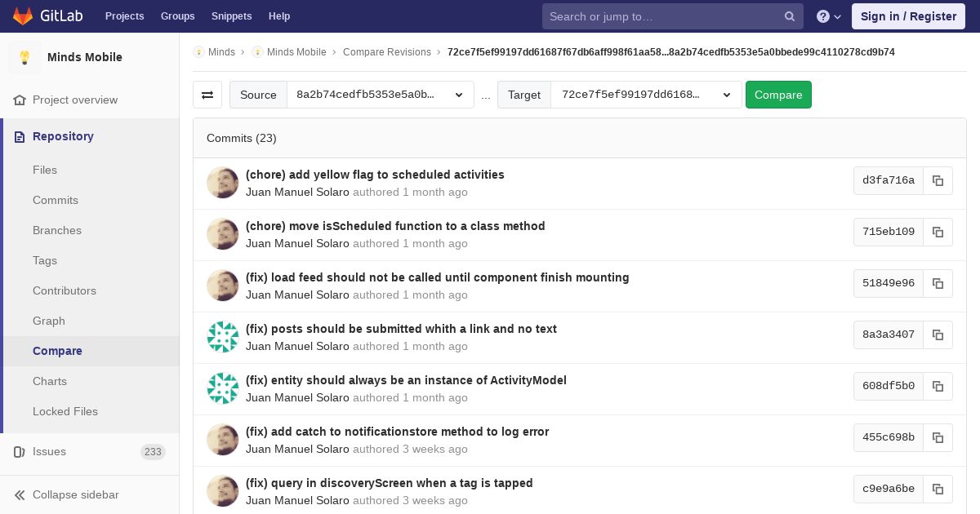Open the GitLab home logo
Viewport: 980px width, 514px height.
click(47, 16)
